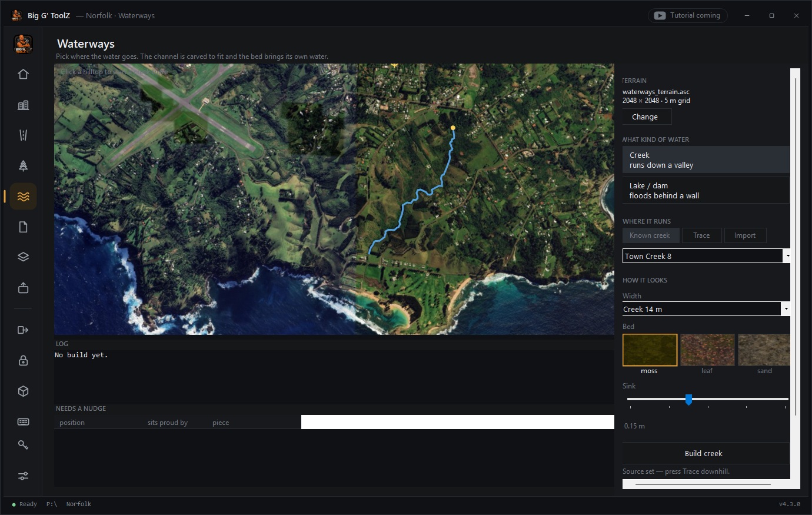
Task: Click the 'Ready' status bar text
Action: point(28,504)
